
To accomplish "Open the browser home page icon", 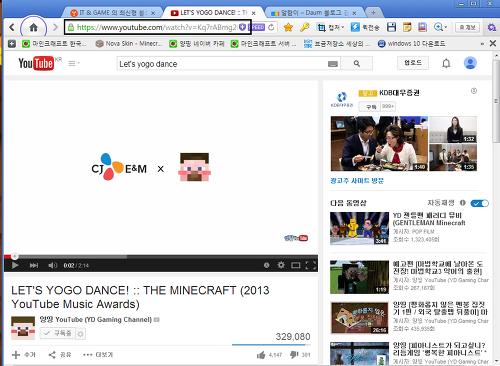I will point(33,27).
